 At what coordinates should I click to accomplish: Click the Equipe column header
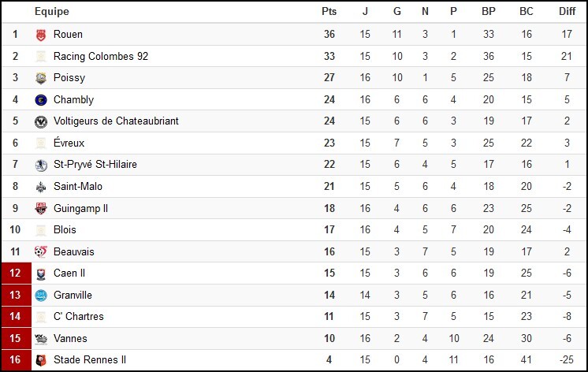[x=52, y=12]
